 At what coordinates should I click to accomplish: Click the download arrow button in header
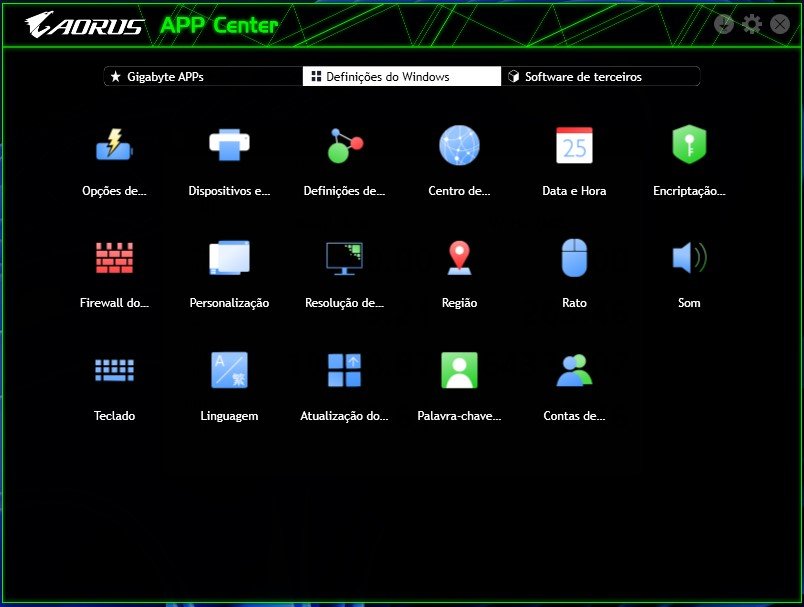724,24
